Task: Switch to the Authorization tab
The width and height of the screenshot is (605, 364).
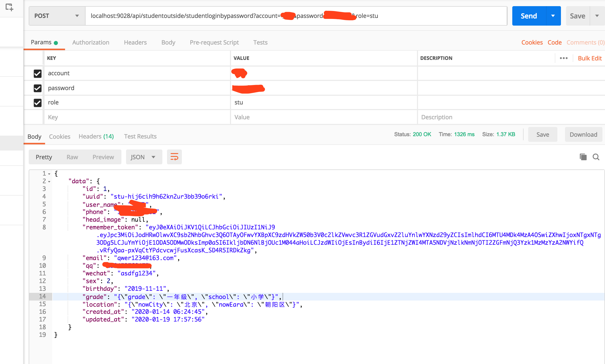Action: click(x=91, y=42)
